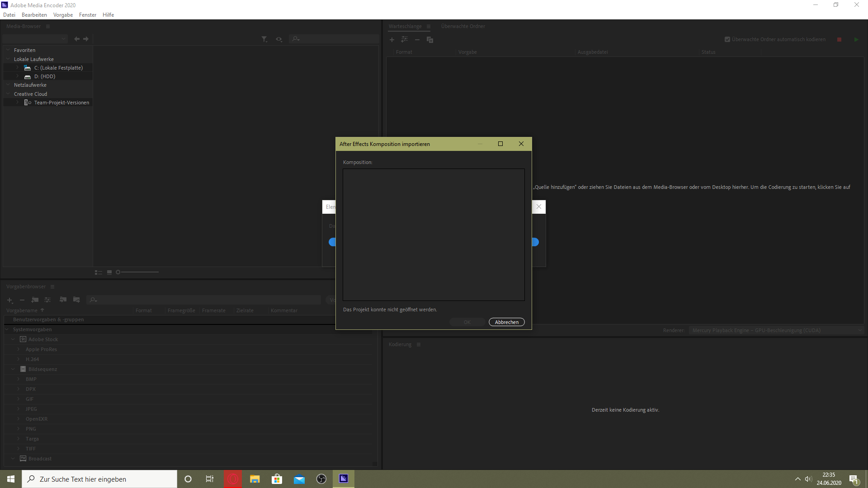Toggle thumbnail view in the Media-Browser

(x=109, y=272)
